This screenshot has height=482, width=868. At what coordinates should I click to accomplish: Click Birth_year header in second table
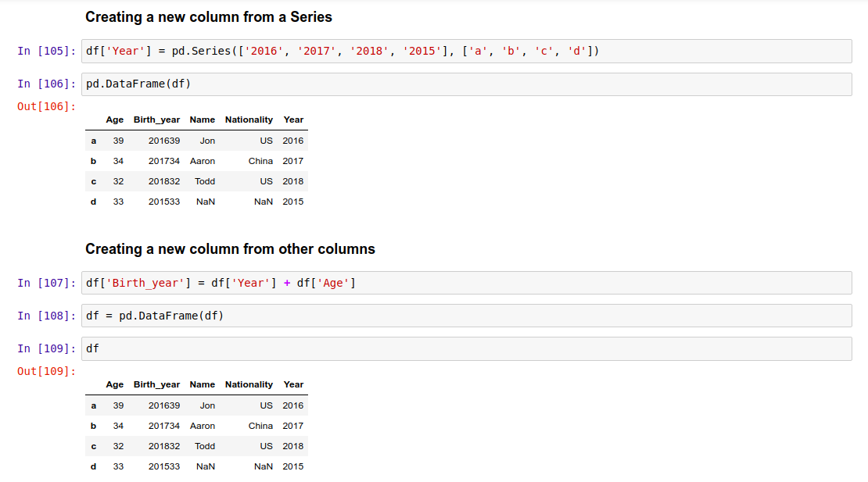point(156,384)
